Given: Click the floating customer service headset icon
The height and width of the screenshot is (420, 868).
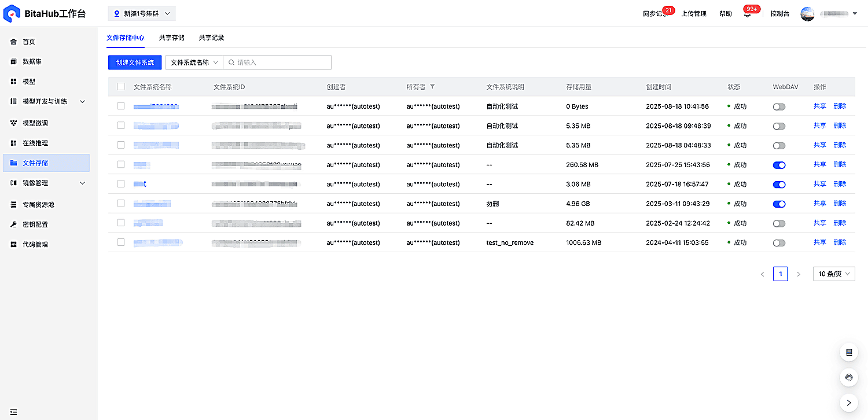Looking at the screenshot, I should (849, 378).
